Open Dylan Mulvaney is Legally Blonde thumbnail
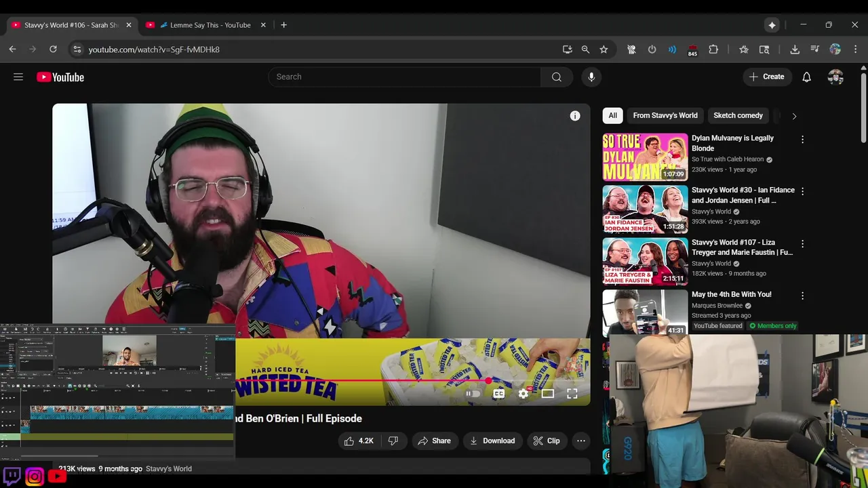Image resolution: width=868 pixels, height=488 pixels. pos(645,157)
